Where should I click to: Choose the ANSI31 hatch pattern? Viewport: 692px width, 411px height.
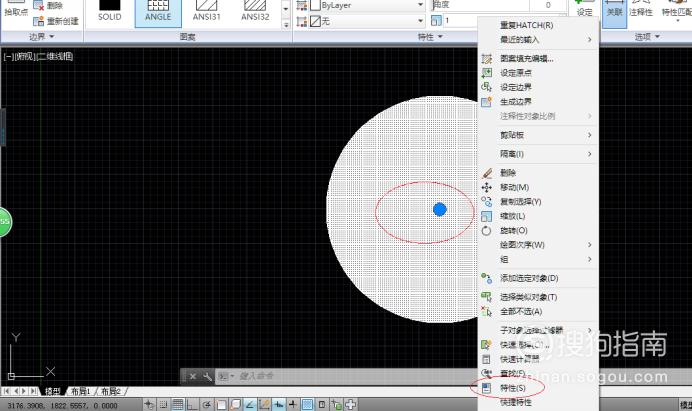point(206,11)
